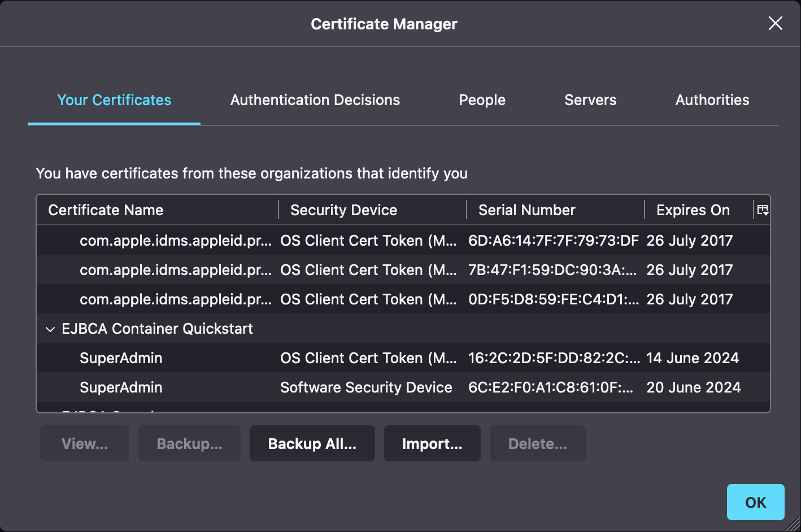Sort by the Security Device column header
Viewport: 801px width, 532px height.
343,210
